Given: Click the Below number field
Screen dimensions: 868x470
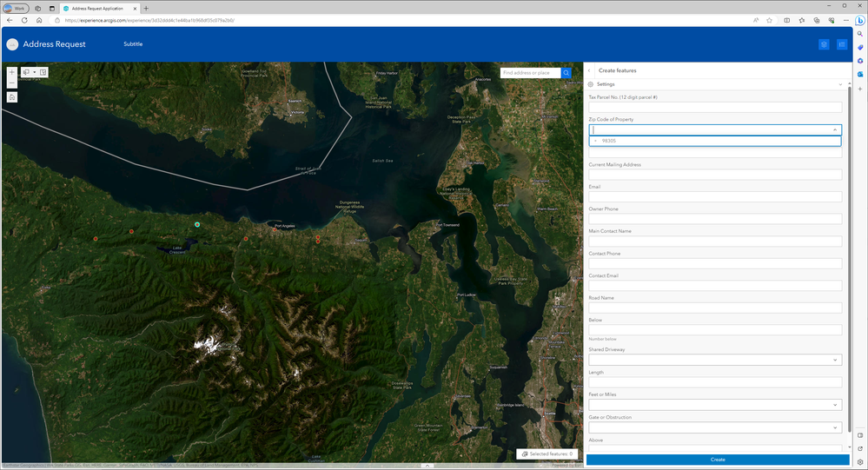Looking at the screenshot, I should pos(715,330).
